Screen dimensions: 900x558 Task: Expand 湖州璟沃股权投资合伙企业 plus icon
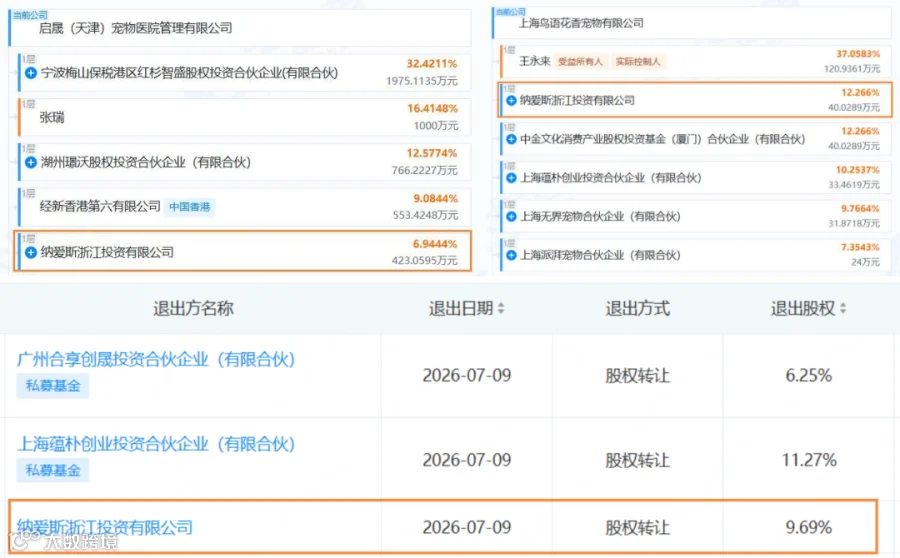click(x=31, y=162)
